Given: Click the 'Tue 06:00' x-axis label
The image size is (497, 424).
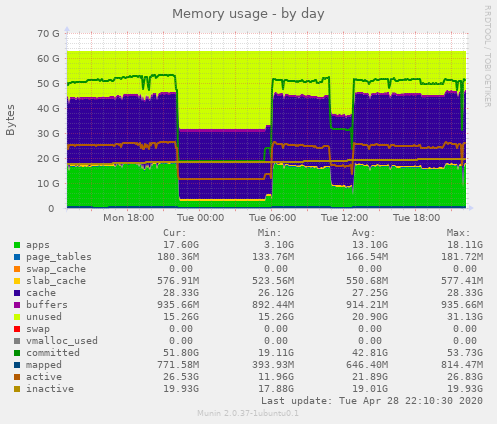Looking at the screenshot, I should coord(272,218).
